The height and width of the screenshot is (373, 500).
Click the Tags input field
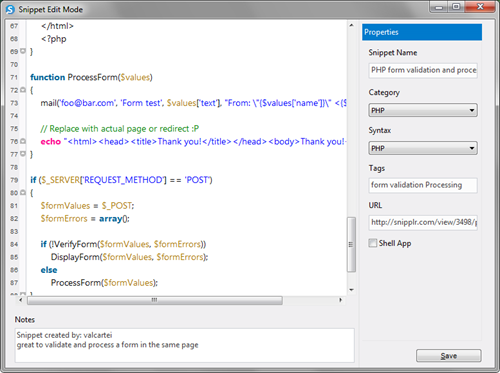coord(423,185)
